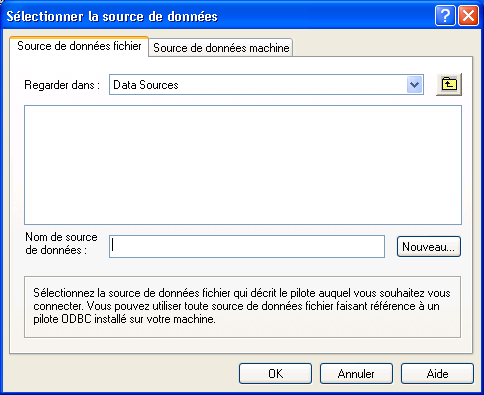
Task: Open help with the Aide button
Action: (x=437, y=374)
